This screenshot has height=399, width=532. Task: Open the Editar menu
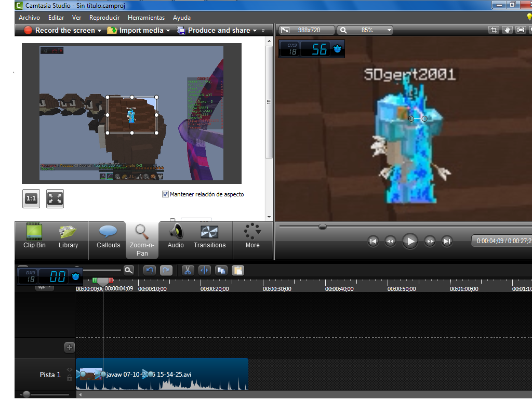tap(56, 17)
